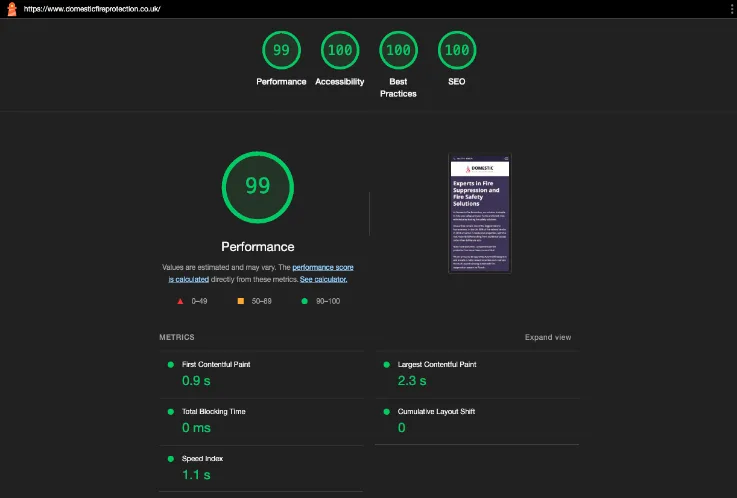Select the Speed Index metric
The height and width of the screenshot is (498, 737).
pos(261,468)
